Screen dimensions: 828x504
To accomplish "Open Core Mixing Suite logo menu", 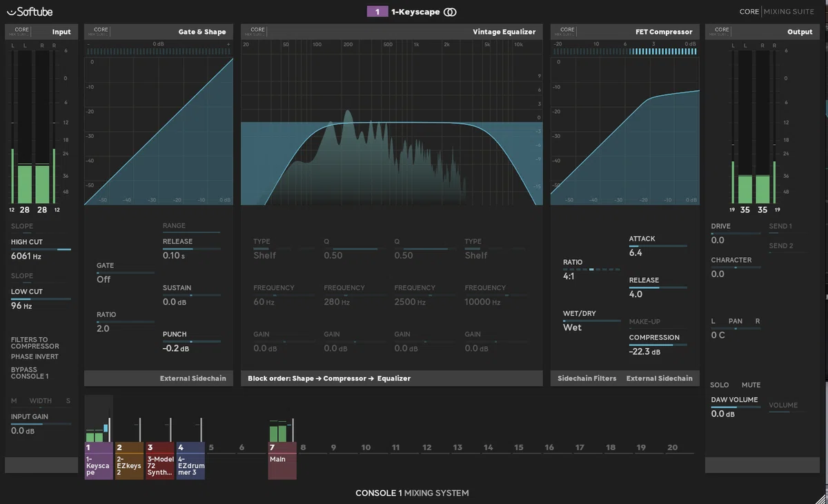I will (x=777, y=12).
